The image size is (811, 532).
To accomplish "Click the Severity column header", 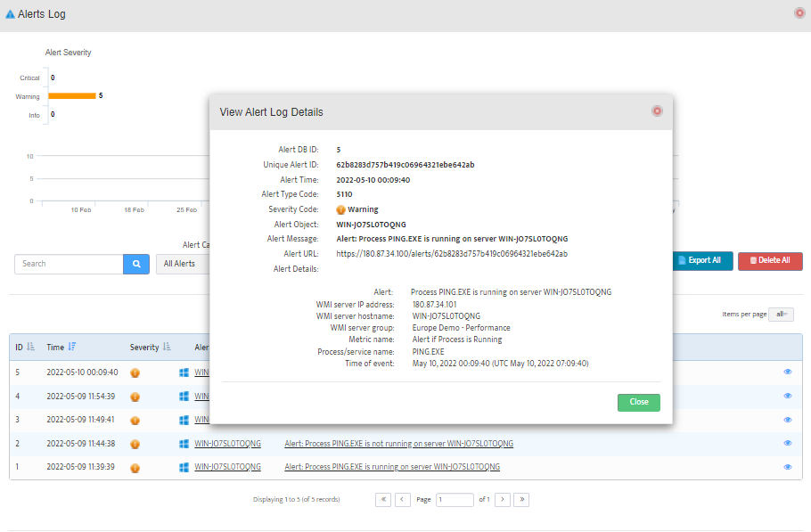I will pos(144,348).
